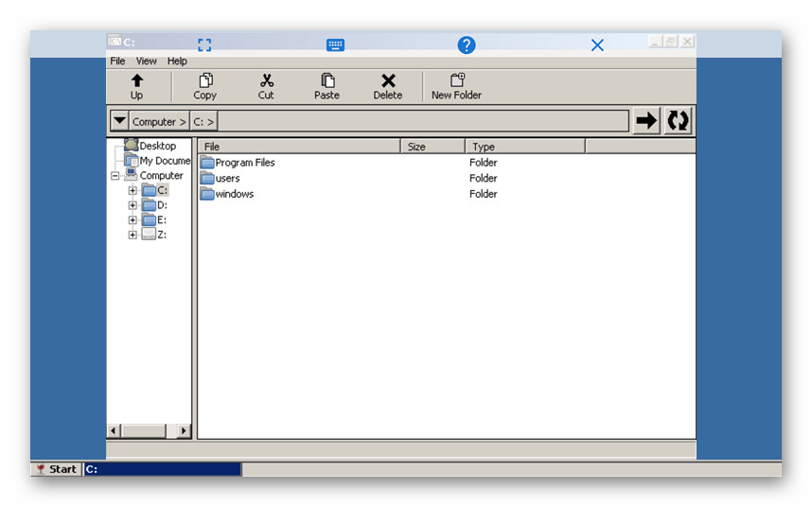Image resolution: width=812 pixels, height=507 pixels.
Task: Open the View menu
Action: [146, 61]
